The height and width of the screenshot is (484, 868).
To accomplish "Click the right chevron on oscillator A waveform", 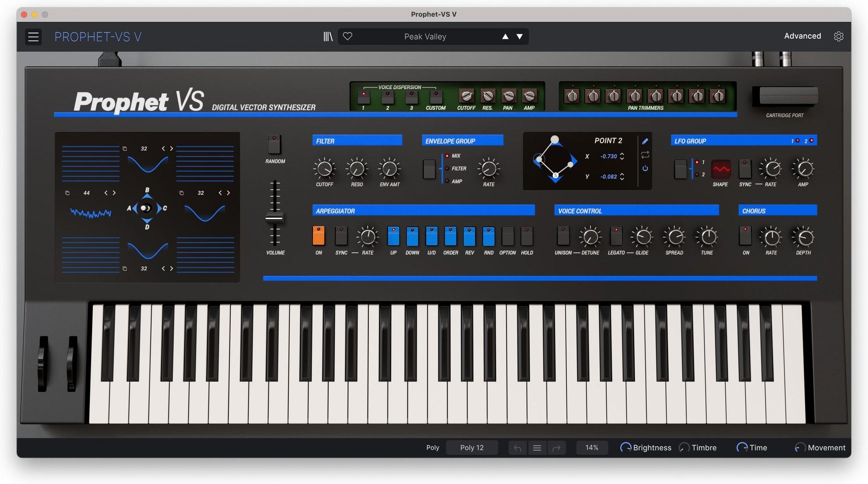I will click(114, 193).
